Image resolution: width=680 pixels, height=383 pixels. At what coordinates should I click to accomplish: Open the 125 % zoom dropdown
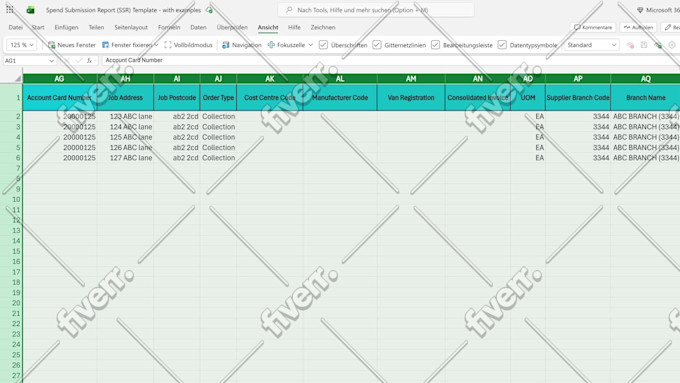pyautogui.click(x=22, y=45)
